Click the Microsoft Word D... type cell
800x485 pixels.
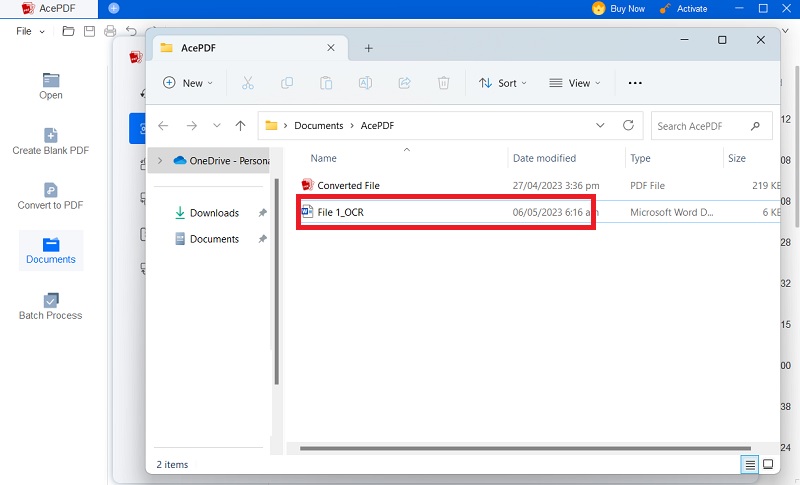pyautogui.click(x=671, y=212)
